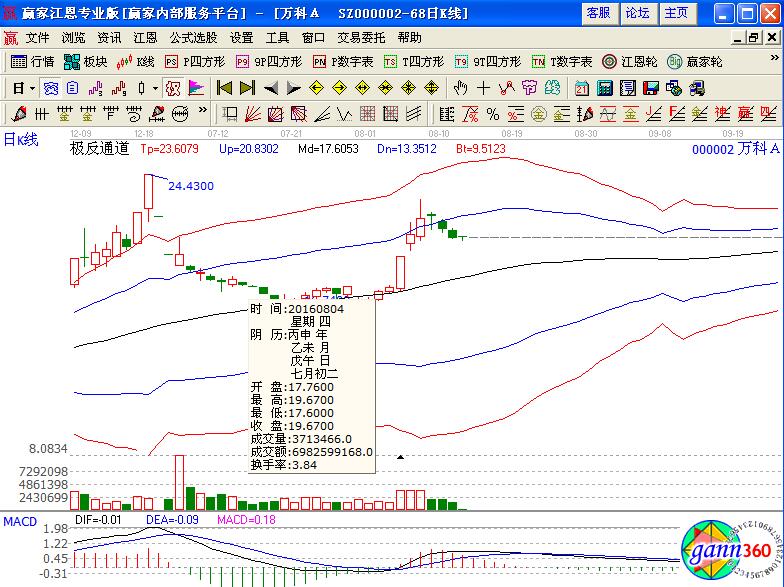
Task: Open the 公式选股 menu
Action: click(x=192, y=37)
